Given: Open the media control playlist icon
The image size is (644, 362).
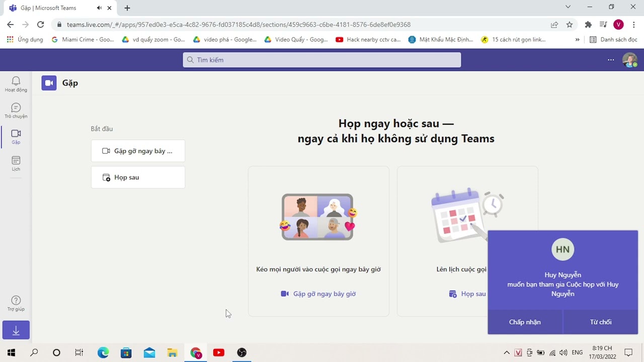Looking at the screenshot, I should tap(603, 25).
